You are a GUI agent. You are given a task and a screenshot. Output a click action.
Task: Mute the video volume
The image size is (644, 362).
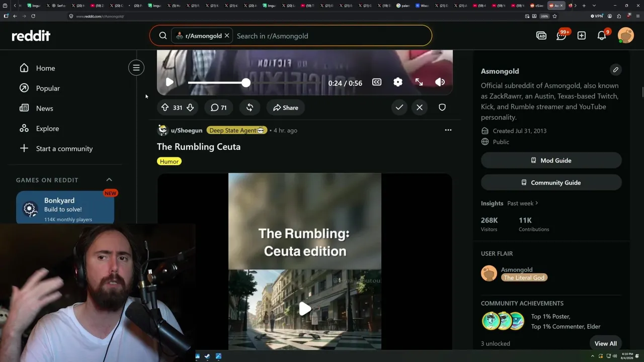[x=440, y=82]
